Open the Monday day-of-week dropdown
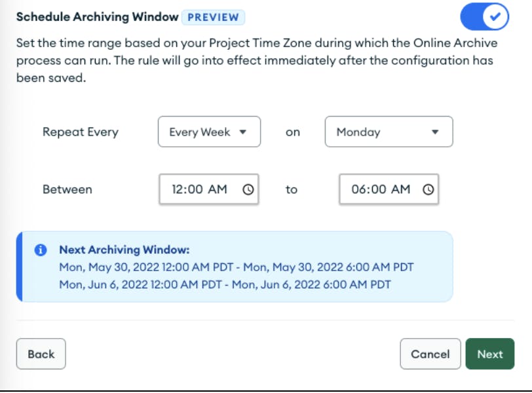 pyautogui.click(x=389, y=132)
